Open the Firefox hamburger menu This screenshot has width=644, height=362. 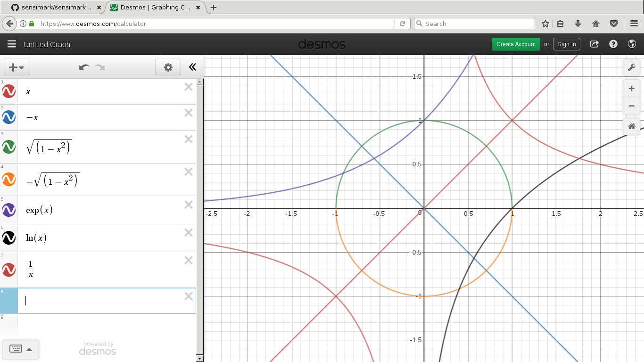(x=634, y=24)
